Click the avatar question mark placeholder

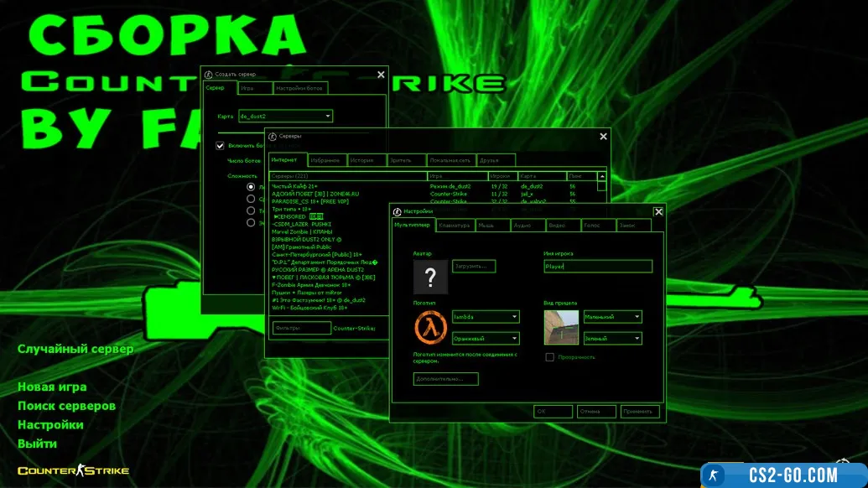coord(431,277)
